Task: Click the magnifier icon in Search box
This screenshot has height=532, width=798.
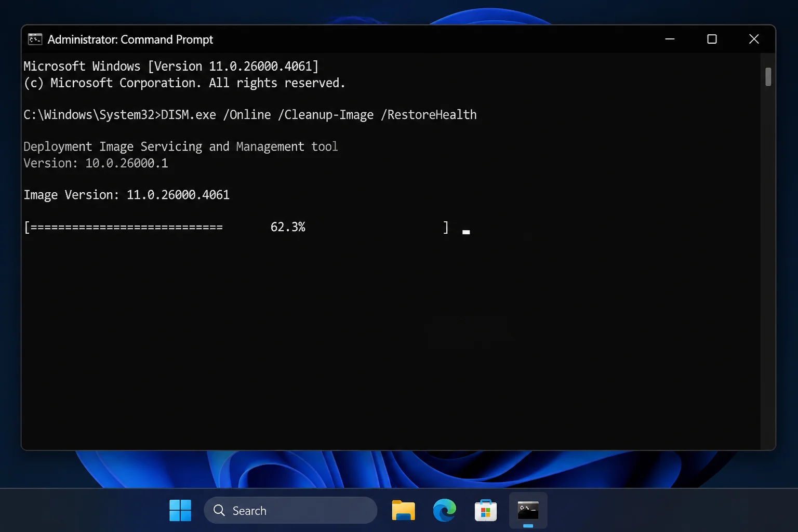Action: (219, 510)
